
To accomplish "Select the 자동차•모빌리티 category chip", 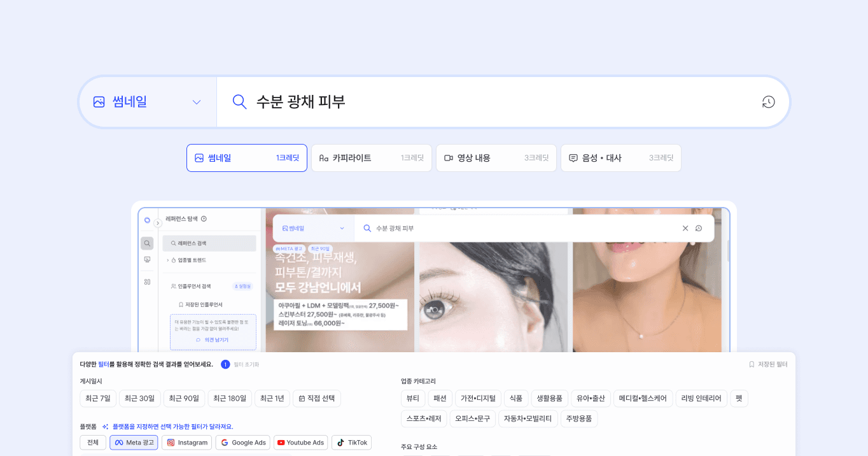I will click(528, 418).
